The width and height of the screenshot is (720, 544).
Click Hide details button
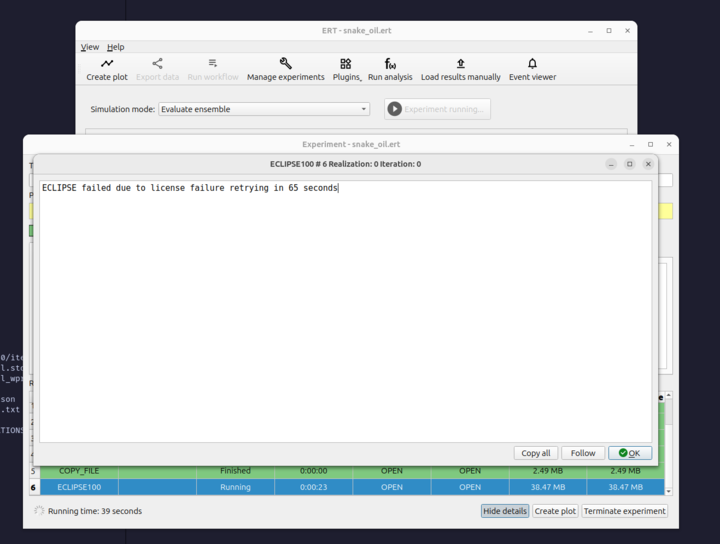tap(505, 511)
